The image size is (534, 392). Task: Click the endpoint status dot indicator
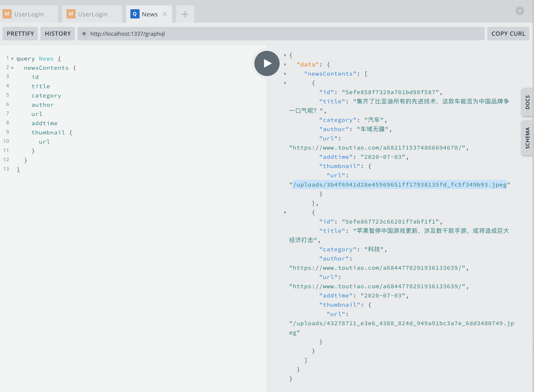tap(84, 34)
